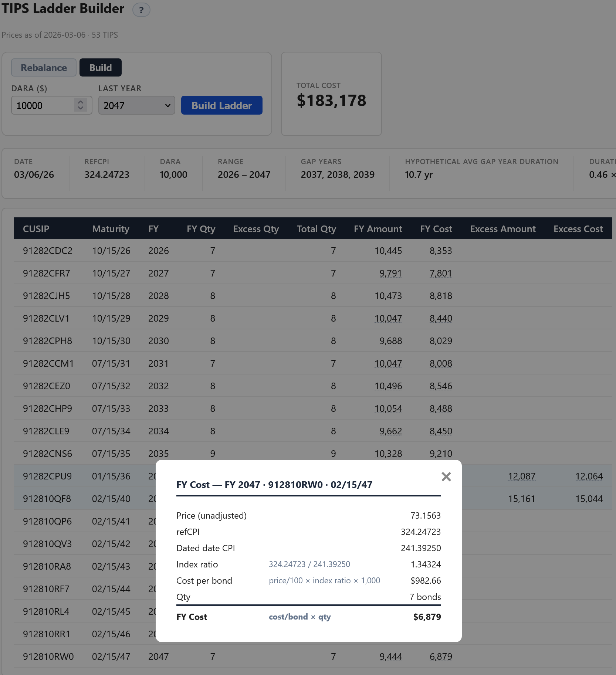Image resolution: width=616 pixels, height=675 pixels.
Task: Click FY Cost 8,440 for 2029
Action: coord(441,318)
